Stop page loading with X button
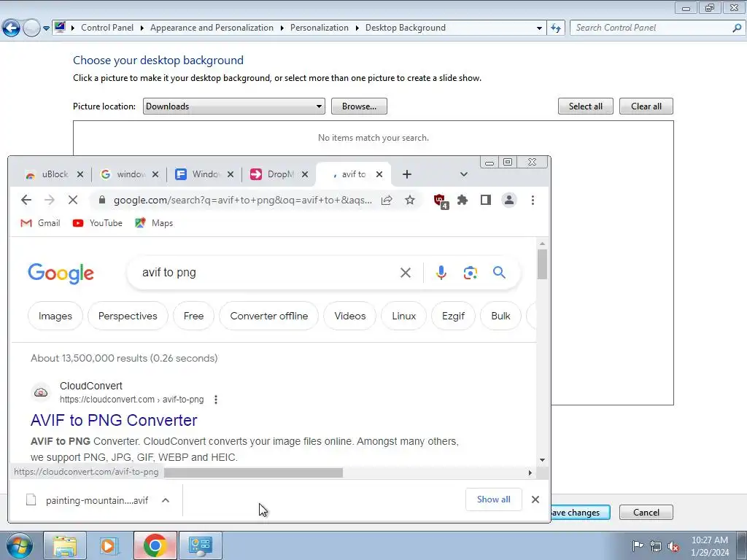 coord(73,200)
